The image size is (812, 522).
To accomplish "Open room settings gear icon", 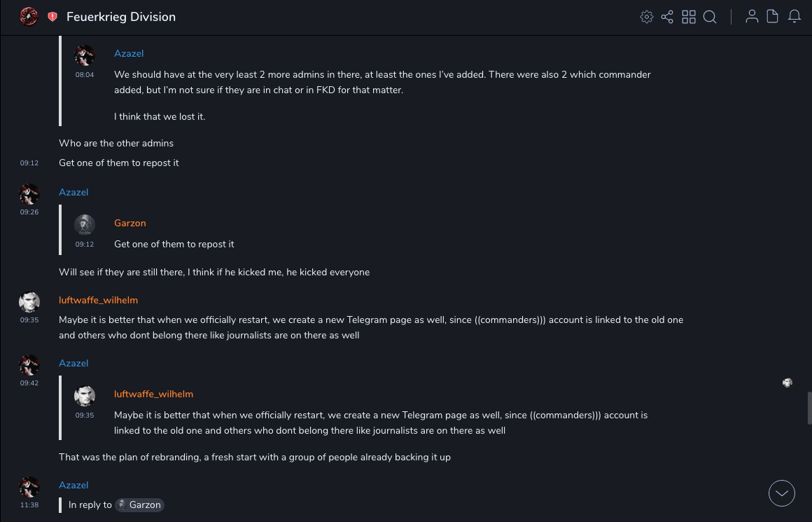I will click(647, 17).
